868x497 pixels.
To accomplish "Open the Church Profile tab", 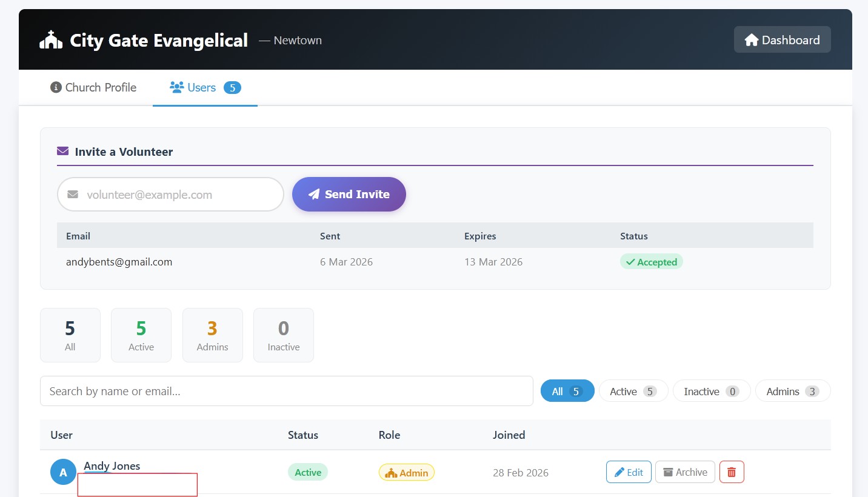I will (93, 87).
